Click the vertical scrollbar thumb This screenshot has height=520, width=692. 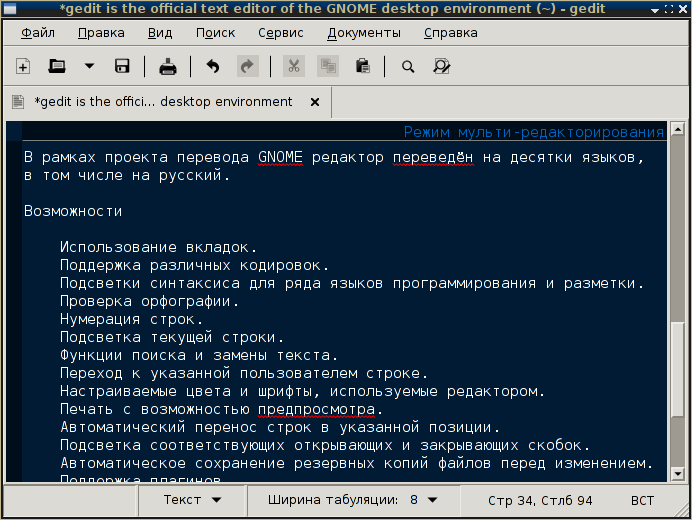coord(677,369)
